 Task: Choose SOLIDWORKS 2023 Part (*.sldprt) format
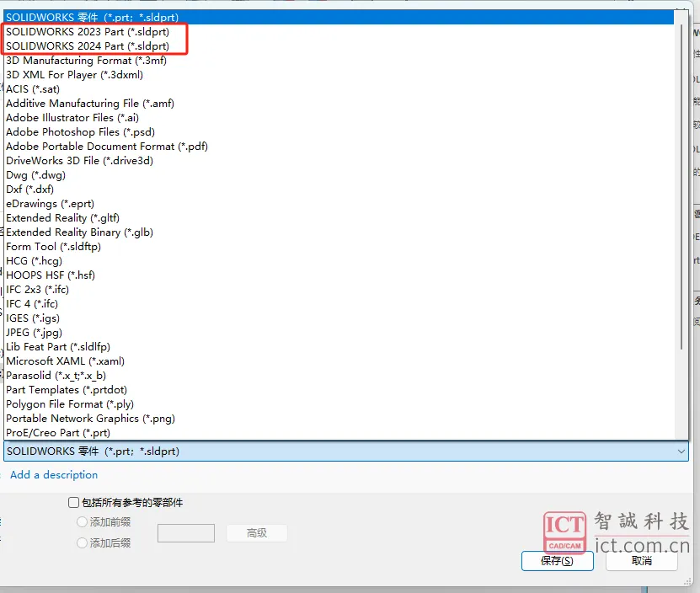click(x=339, y=32)
